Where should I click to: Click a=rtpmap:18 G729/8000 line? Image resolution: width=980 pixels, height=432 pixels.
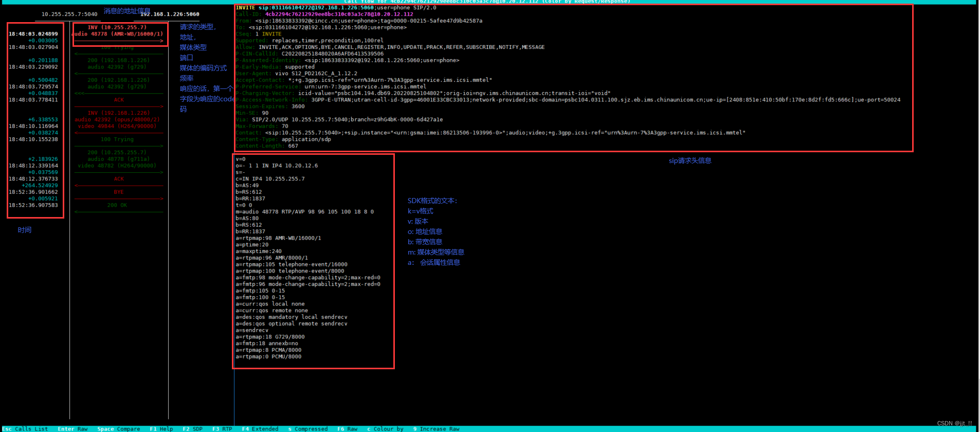pos(270,337)
